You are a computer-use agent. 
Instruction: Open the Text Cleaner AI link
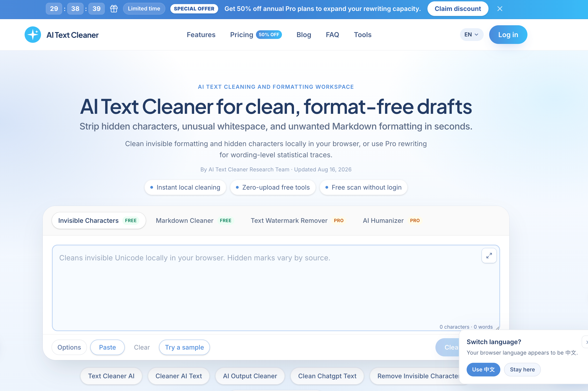click(x=111, y=376)
